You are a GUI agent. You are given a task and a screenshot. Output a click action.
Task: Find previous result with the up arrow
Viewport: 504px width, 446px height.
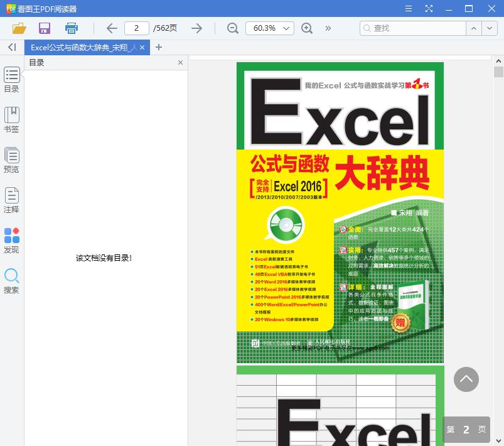click(x=474, y=28)
